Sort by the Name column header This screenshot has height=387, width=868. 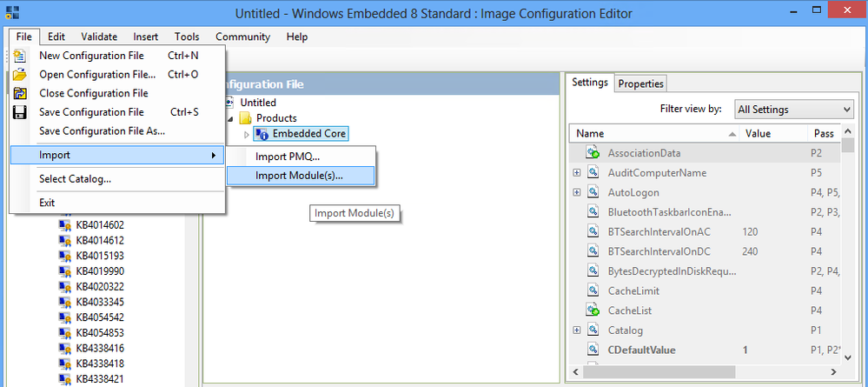click(x=654, y=134)
